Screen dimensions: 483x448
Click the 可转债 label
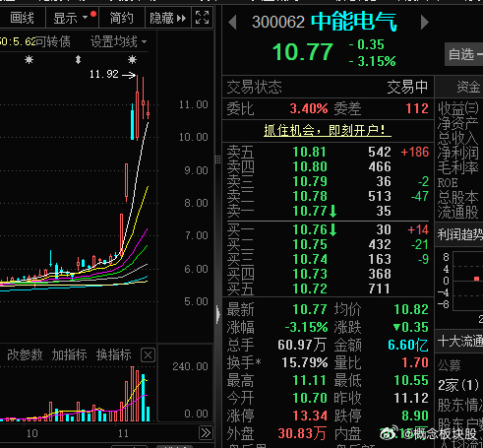53,41
